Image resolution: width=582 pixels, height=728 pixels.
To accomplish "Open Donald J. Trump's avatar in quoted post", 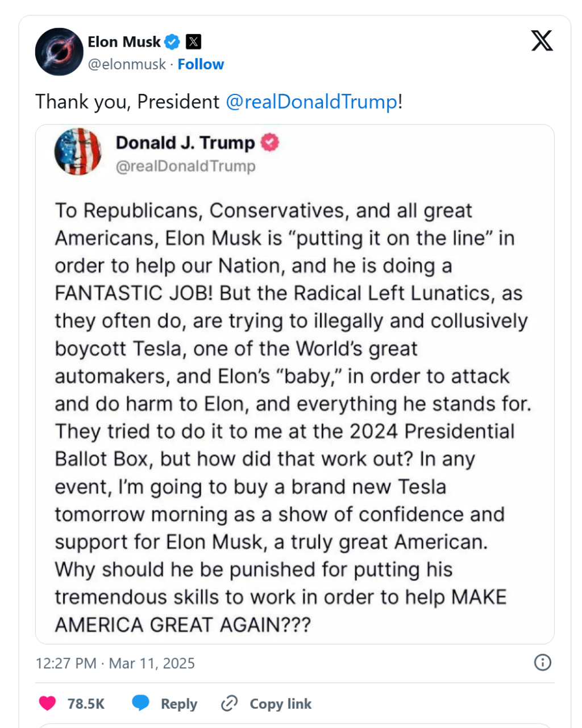I will (x=78, y=152).
